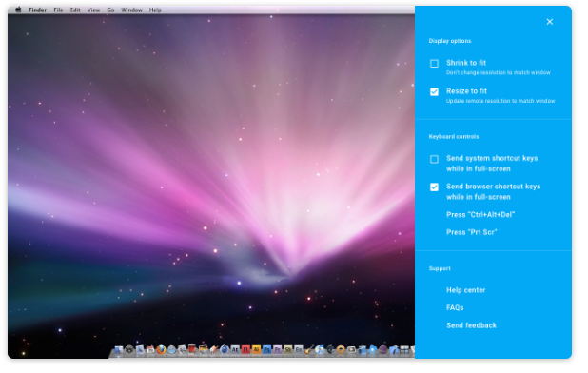
Task: Launch Adobe Premiere (Pr) from Dock
Action: [x=277, y=350]
